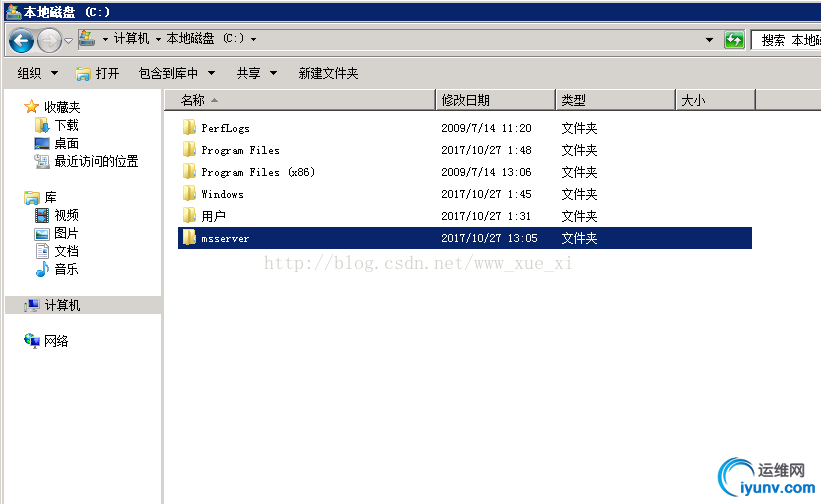
Task: Click 新建文件夹 to create a folder
Action: coord(328,73)
